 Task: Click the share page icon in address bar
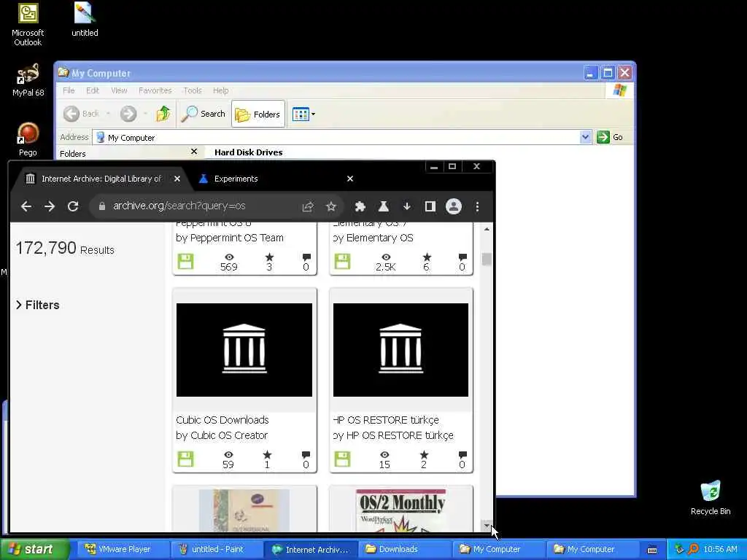point(308,206)
